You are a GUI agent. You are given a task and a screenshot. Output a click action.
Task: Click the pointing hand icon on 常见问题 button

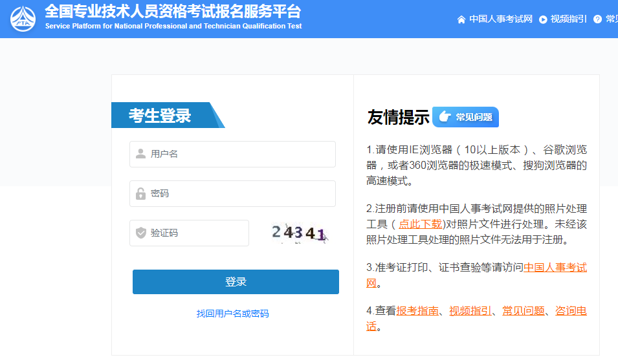point(445,116)
